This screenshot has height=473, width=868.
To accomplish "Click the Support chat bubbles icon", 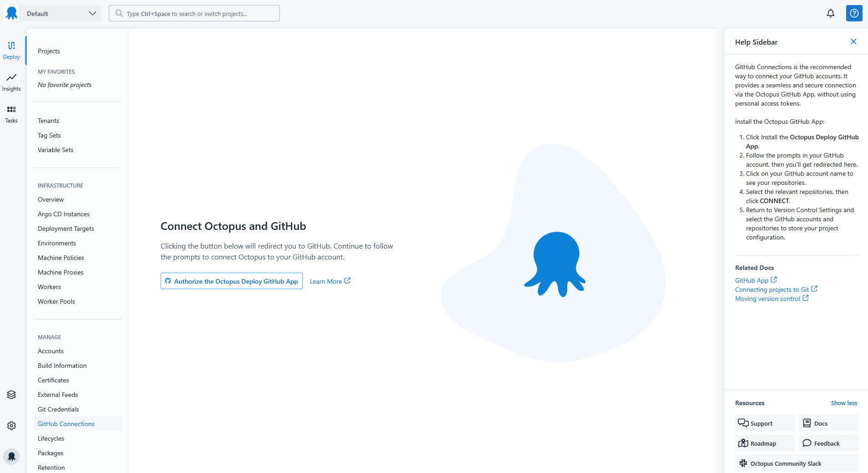I will coord(743,423).
